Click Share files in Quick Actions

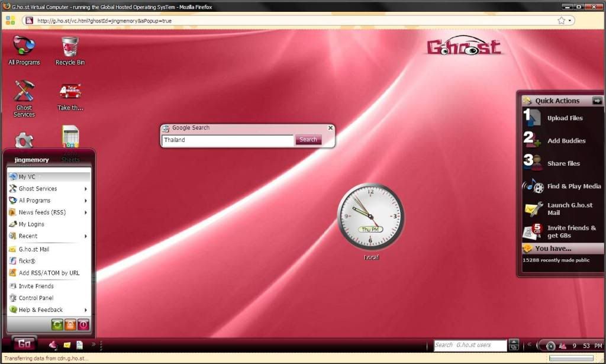pyautogui.click(x=563, y=163)
